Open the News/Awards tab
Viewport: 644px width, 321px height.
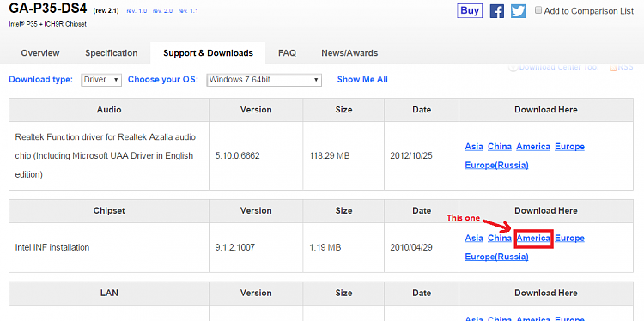[349, 53]
